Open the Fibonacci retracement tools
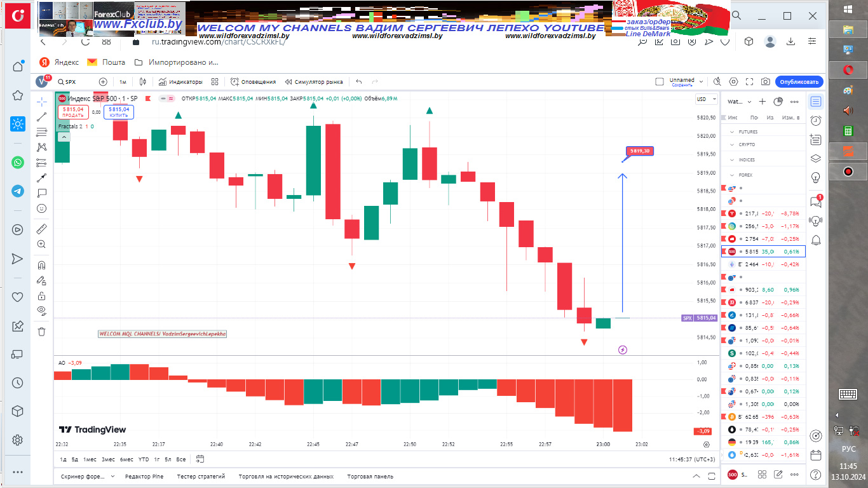The image size is (868, 488). 41,132
